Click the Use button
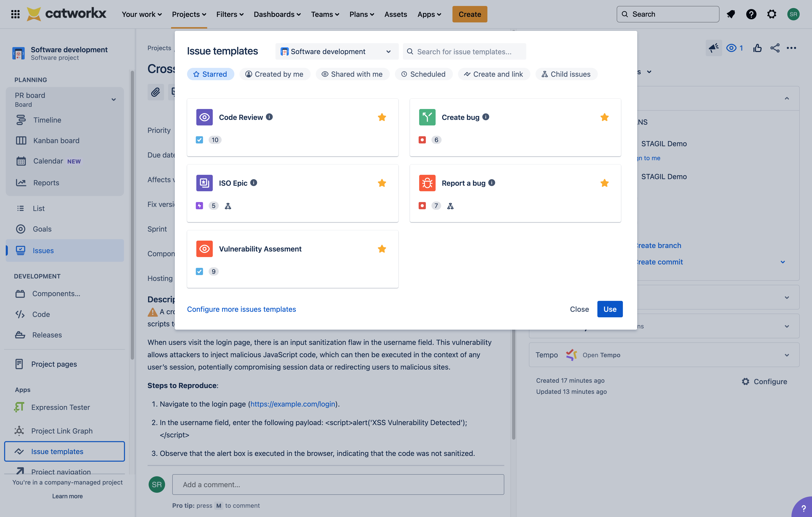This screenshot has width=812, height=517. [610, 309]
